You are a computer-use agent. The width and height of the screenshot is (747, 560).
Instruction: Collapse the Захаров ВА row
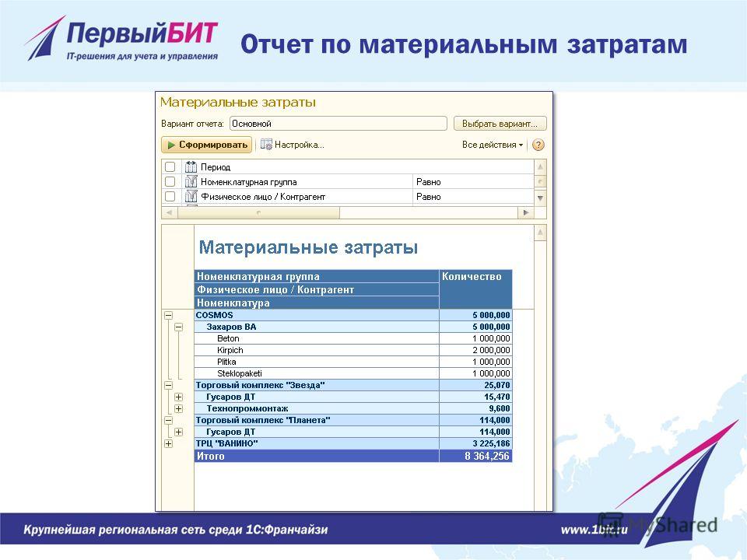click(x=179, y=327)
